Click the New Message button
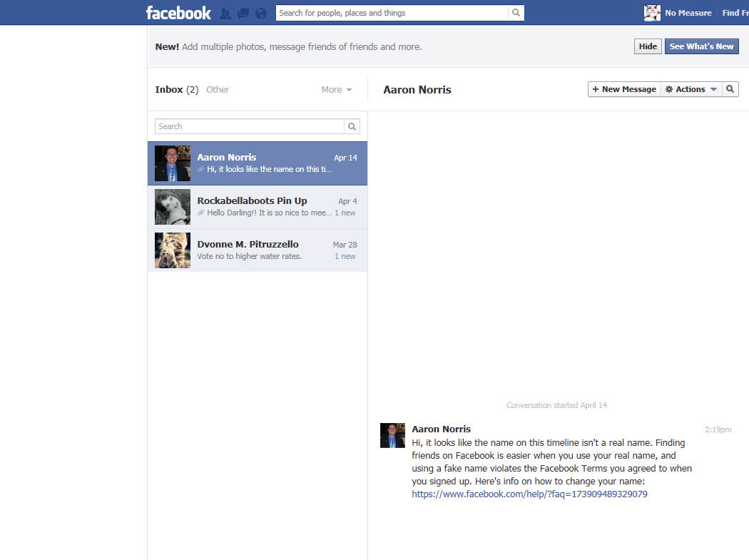Image resolution: width=749 pixels, height=560 pixels. pyautogui.click(x=623, y=89)
